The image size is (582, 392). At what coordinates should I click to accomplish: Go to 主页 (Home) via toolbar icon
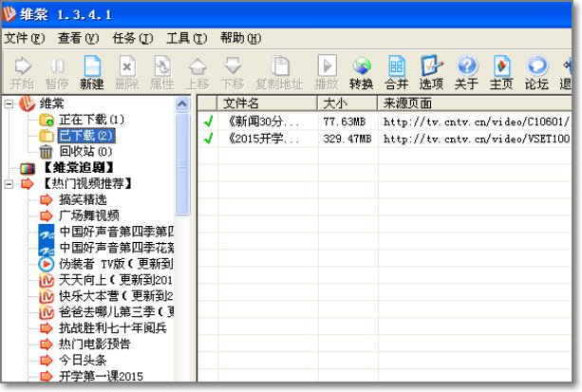pyautogui.click(x=501, y=71)
